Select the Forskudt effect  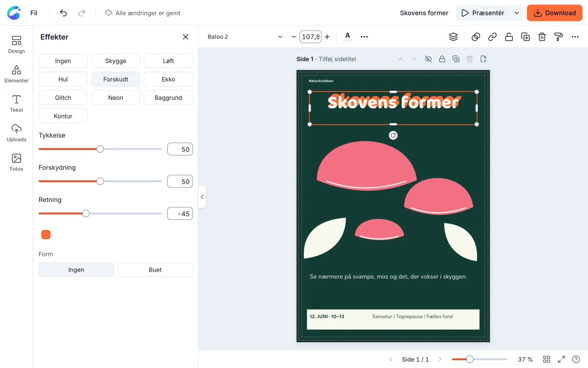click(x=116, y=79)
